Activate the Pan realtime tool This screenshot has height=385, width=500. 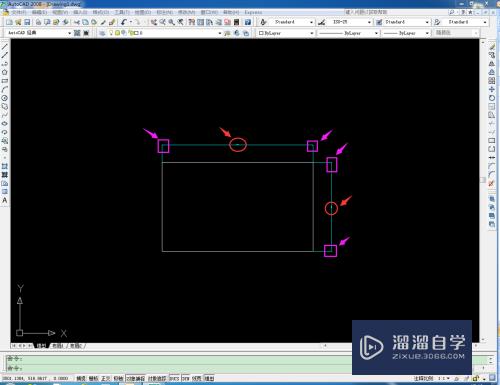[x=154, y=22]
